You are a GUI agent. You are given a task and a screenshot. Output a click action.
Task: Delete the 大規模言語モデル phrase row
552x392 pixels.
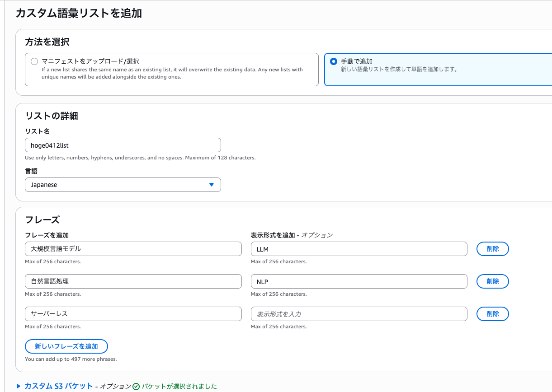click(492, 249)
